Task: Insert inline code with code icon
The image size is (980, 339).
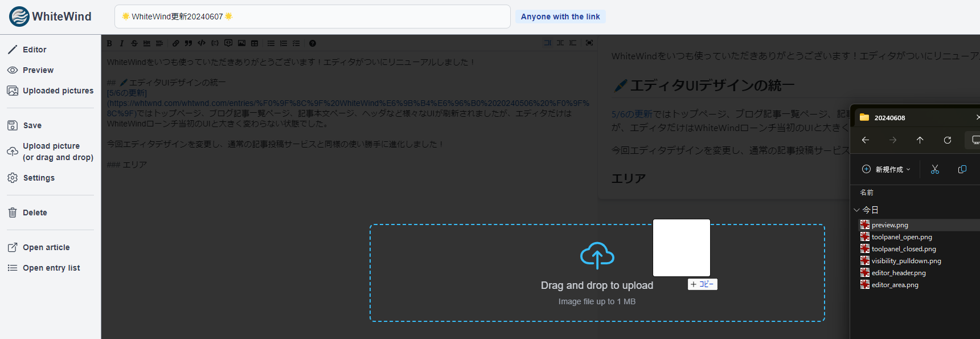Action: click(202, 43)
